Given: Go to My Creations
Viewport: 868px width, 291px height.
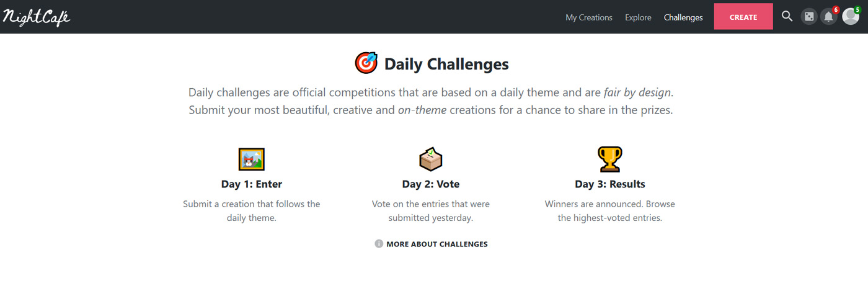Looking at the screenshot, I should tap(588, 17).
